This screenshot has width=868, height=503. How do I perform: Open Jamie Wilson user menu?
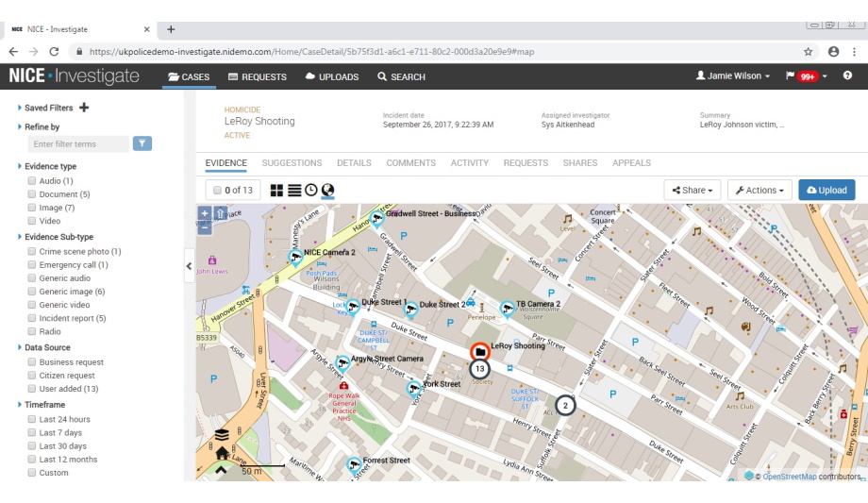(x=732, y=76)
